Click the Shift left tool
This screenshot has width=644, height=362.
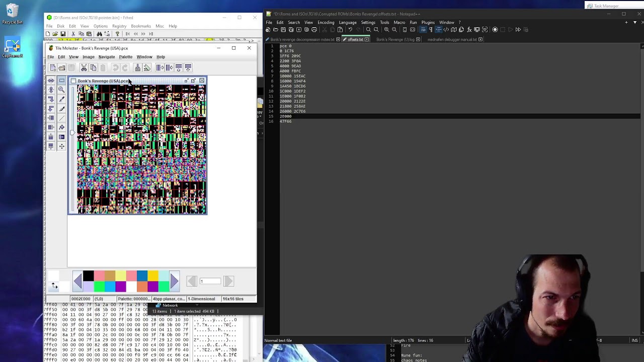coord(51,118)
